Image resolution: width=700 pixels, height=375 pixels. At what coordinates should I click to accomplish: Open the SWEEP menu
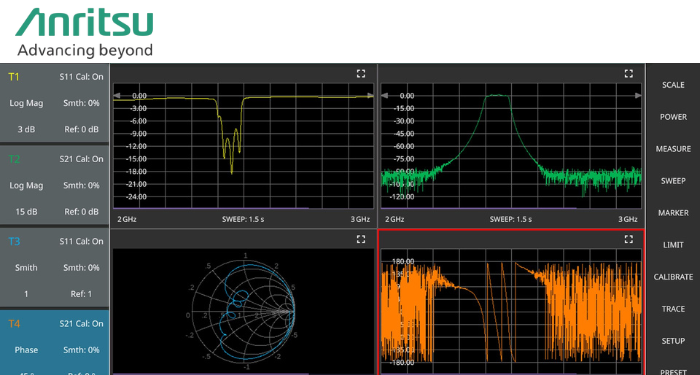673,181
